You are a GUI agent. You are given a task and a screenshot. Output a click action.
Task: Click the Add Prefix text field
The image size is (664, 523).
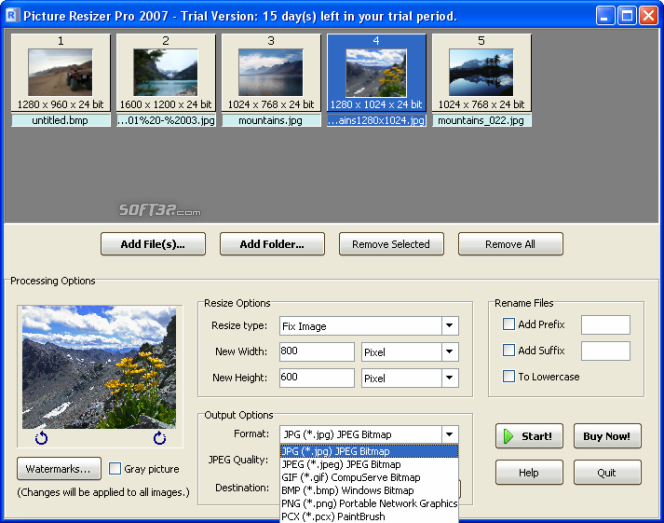[606, 325]
